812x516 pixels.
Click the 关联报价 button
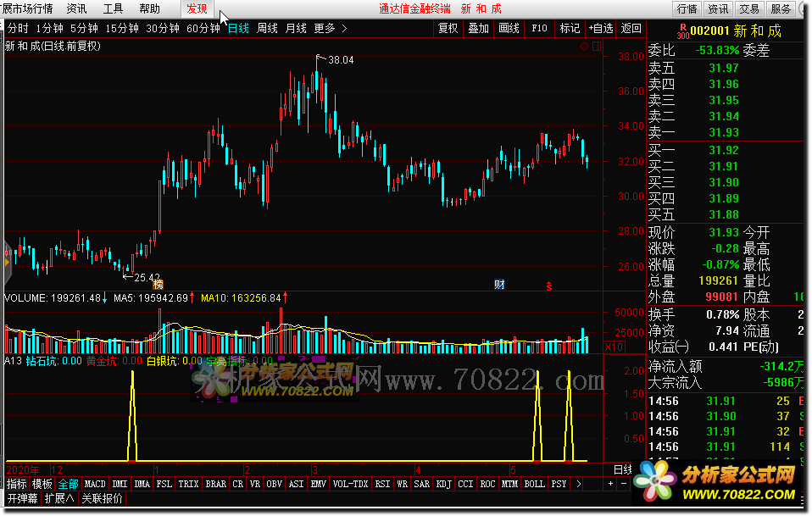click(x=102, y=498)
